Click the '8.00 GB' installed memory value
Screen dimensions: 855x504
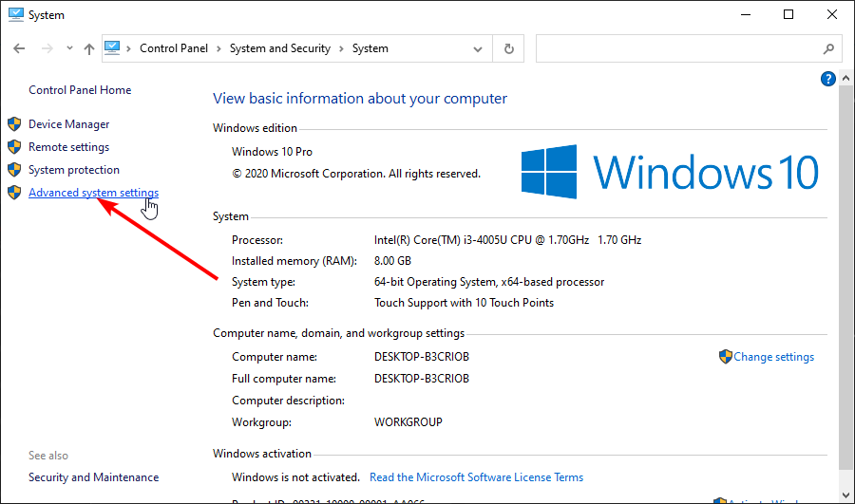tap(392, 261)
